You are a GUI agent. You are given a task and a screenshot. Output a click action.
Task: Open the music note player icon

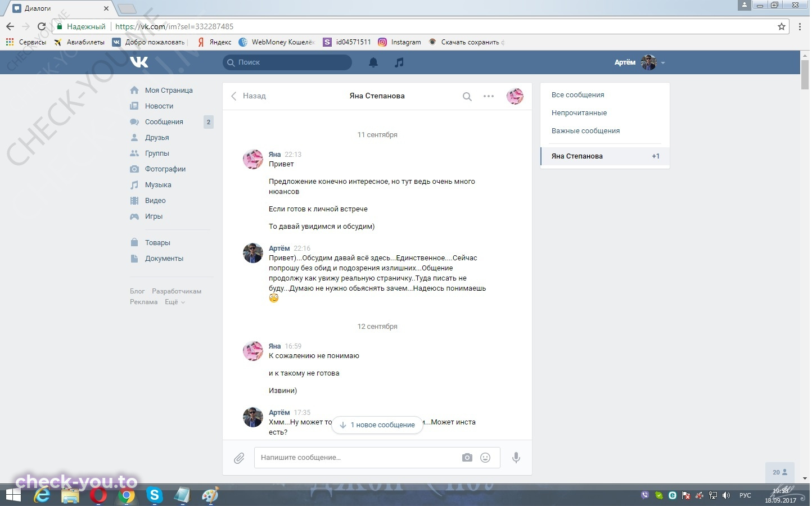pos(399,62)
